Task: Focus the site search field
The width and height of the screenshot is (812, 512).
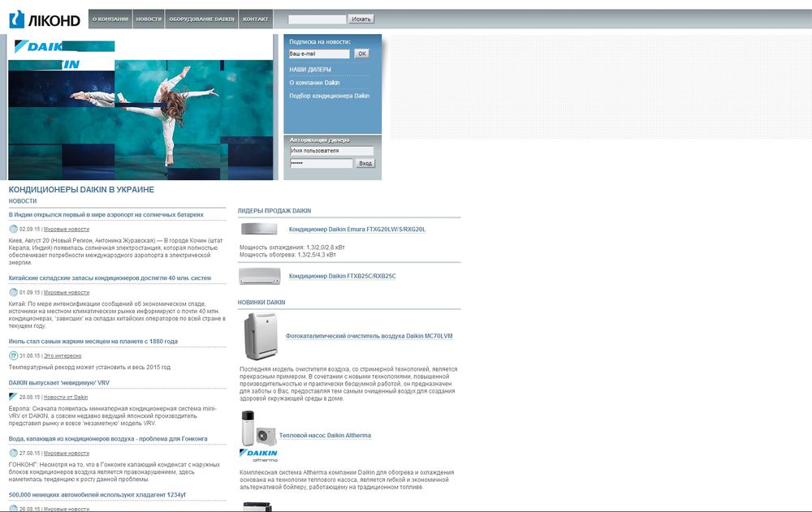Action: click(317, 19)
